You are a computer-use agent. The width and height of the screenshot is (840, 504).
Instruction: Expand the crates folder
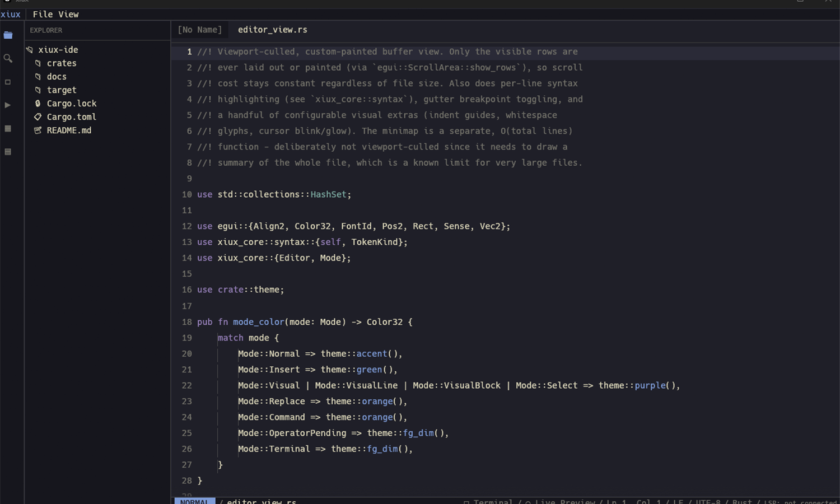tap(55, 63)
